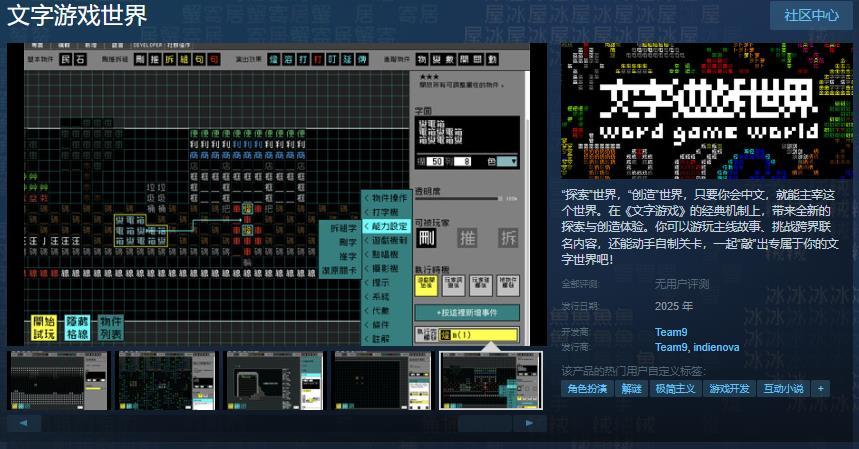
Task: Click the 物件列表 tile in the editor
Action: click(111, 327)
